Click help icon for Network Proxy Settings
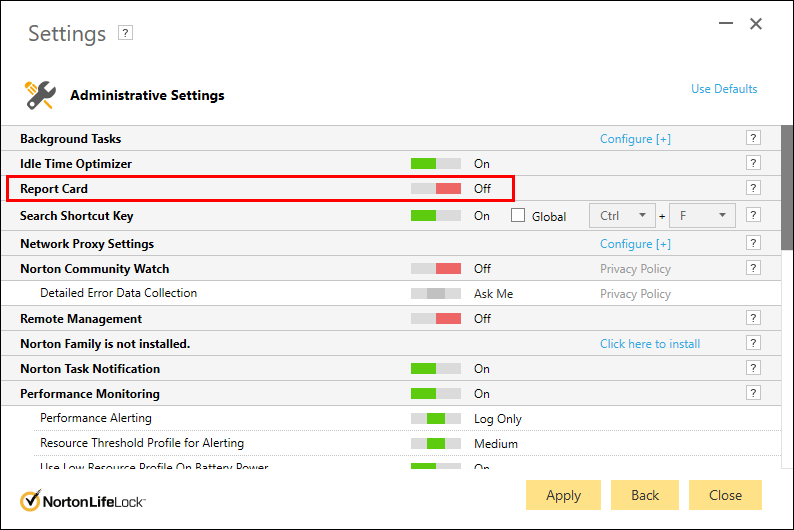Image resolution: width=794 pixels, height=530 pixels. pos(753,243)
